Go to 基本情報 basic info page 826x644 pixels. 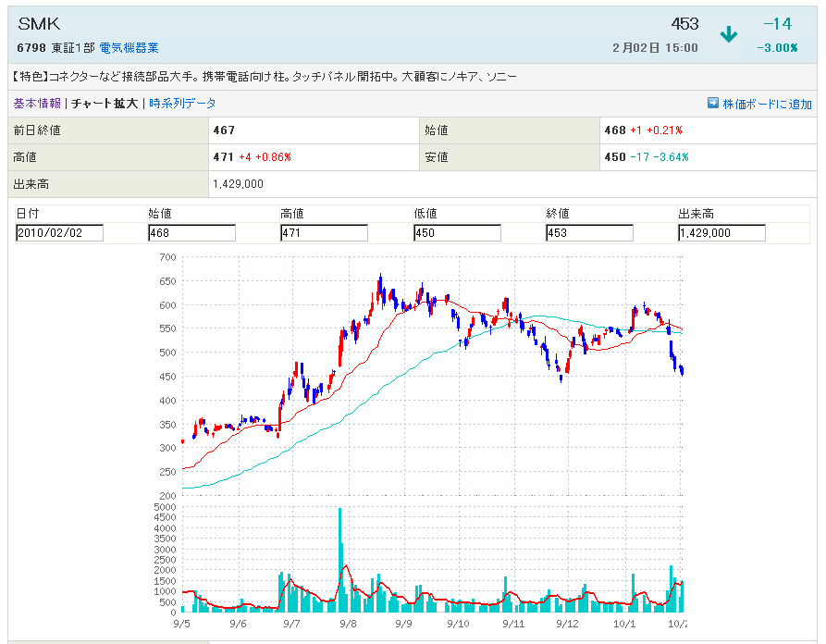pos(37,104)
